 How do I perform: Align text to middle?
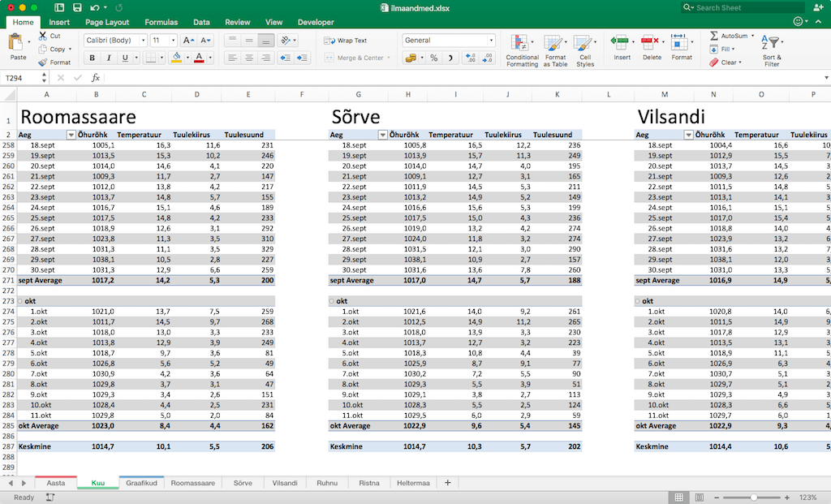coord(249,41)
